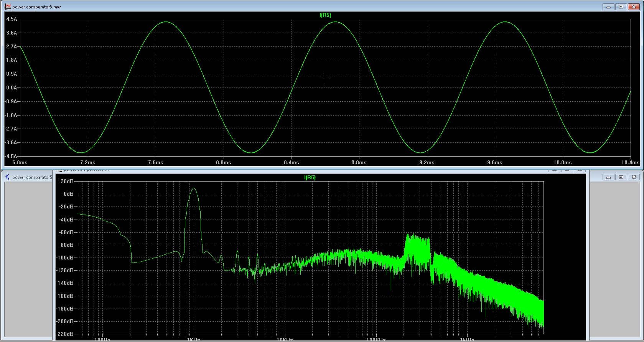Restore down the power comparator5.raw waveform window
The height and width of the screenshot is (342, 644).
(x=621, y=7)
